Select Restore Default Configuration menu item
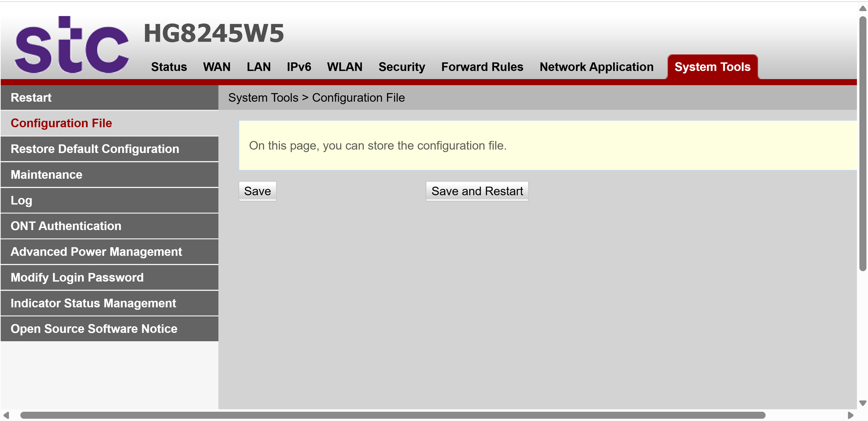The width and height of the screenshot is (868, 421). pos(95,149)
